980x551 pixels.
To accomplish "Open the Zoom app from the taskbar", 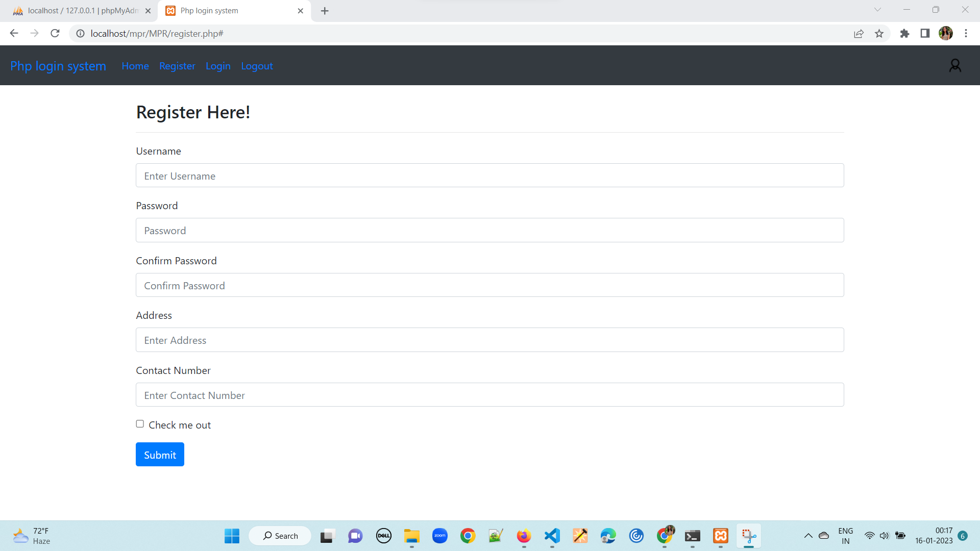I will (439, 536).
